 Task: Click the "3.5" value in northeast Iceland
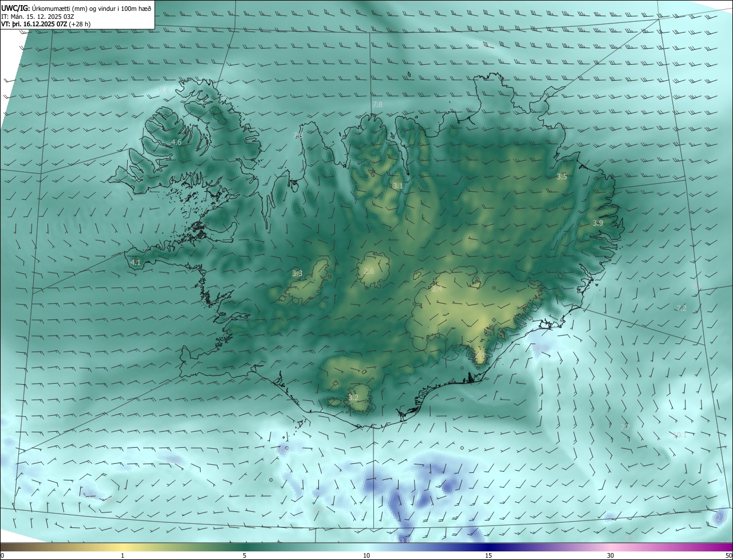tap(562, 177)
